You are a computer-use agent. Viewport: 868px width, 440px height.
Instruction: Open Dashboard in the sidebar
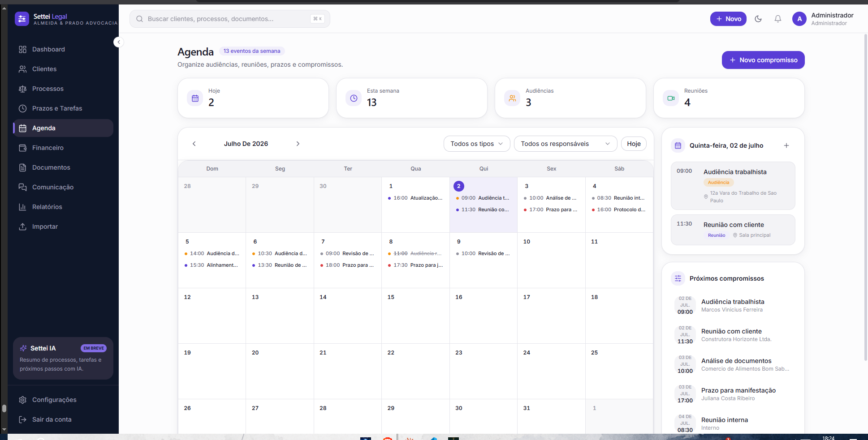tap(63, 49)
